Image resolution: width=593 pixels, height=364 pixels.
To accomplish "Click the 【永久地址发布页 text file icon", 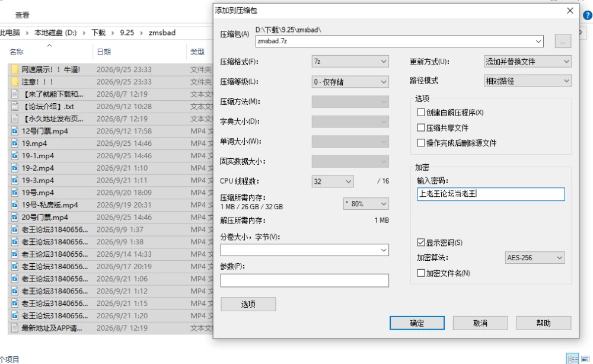I will (15, 119).
